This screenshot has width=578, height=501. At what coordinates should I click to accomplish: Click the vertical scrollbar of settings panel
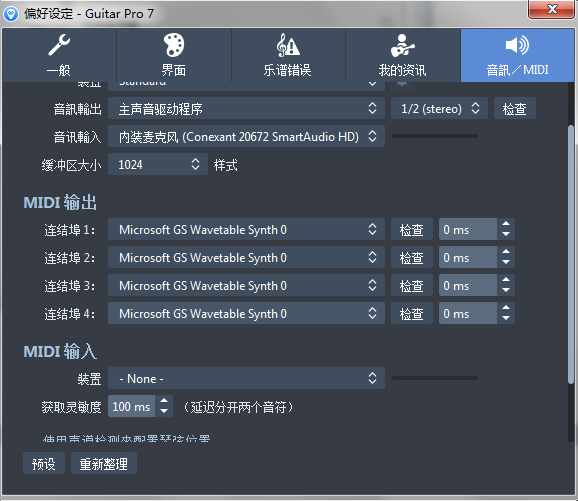point(571,254)
